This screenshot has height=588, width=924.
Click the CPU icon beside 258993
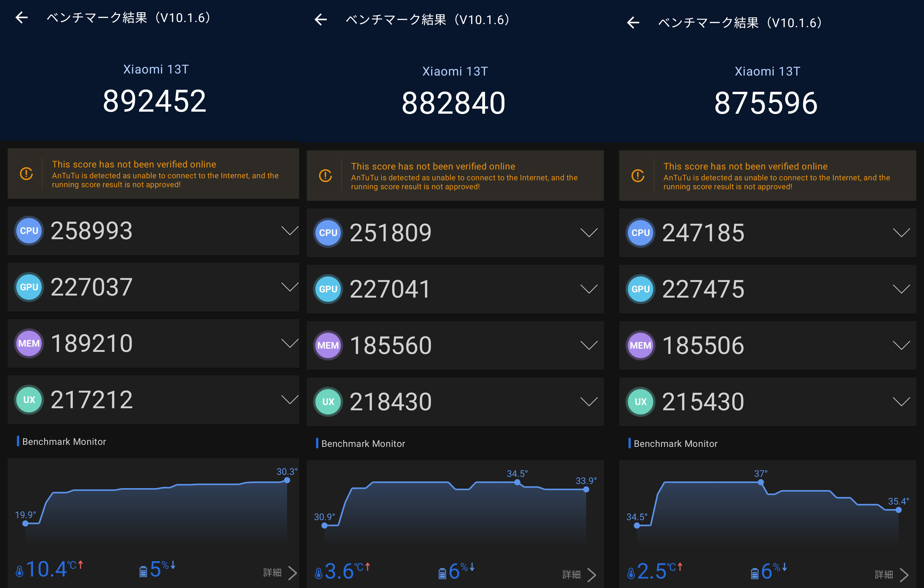click(x=29, y=231)
